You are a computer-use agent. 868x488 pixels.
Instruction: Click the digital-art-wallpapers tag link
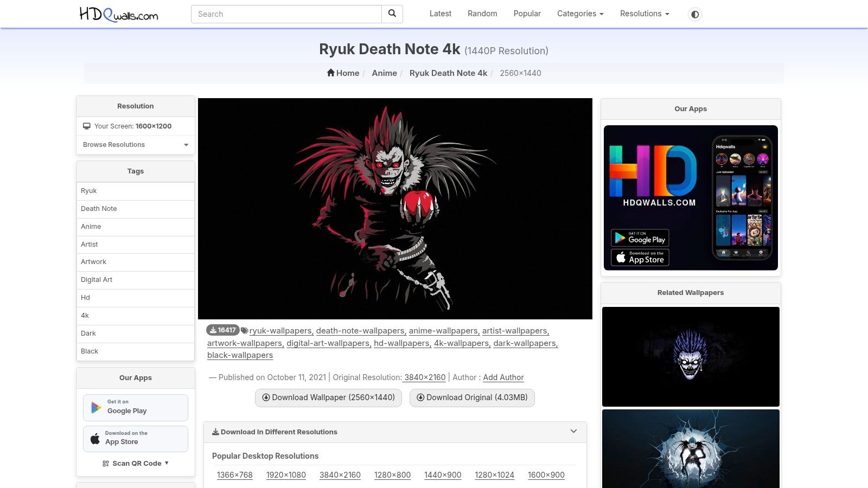click(x=329, y=343)
